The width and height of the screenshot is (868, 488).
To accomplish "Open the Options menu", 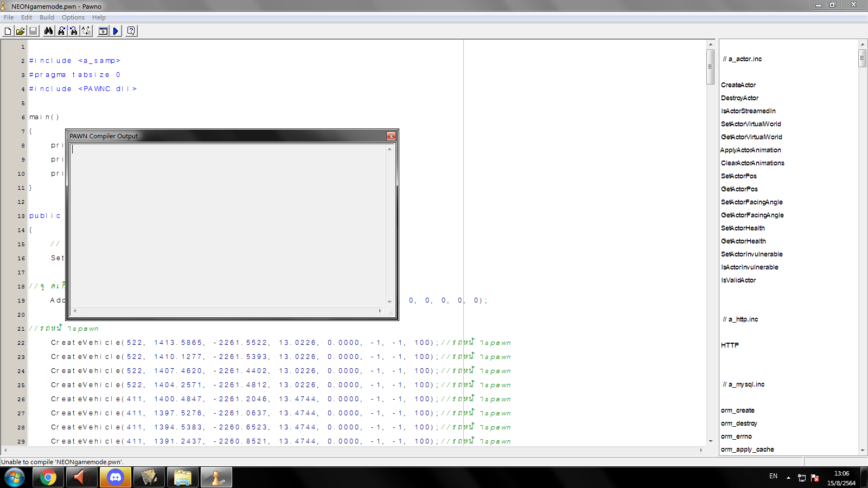I will click(73, 17).
